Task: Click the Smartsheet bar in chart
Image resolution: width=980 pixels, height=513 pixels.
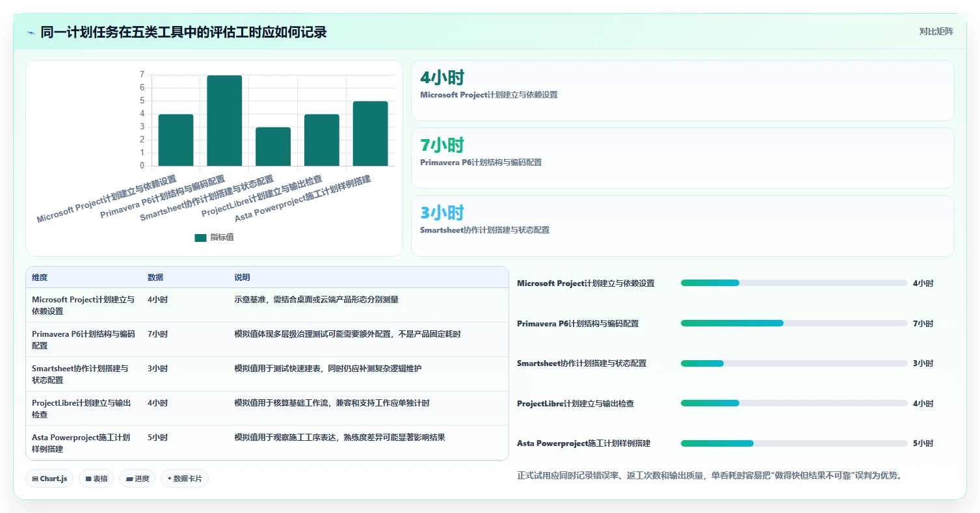Action: coord(273,146)
